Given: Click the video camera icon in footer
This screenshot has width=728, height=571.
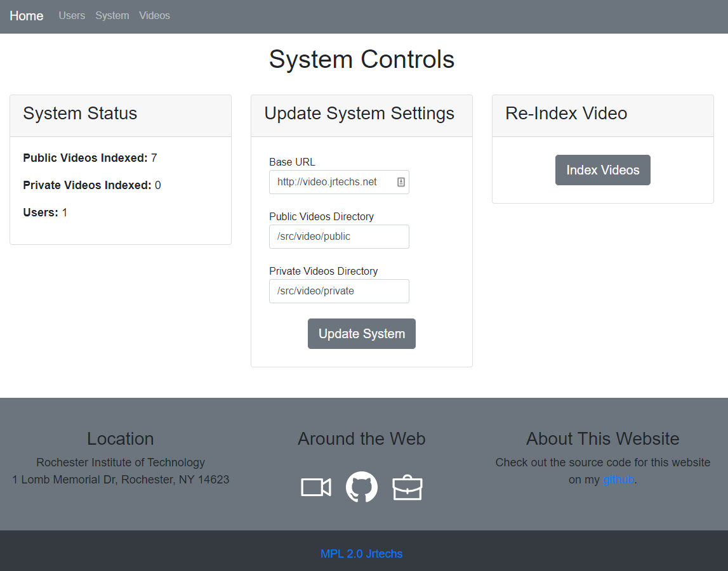Looking at the screenshot, I should 315,487.
